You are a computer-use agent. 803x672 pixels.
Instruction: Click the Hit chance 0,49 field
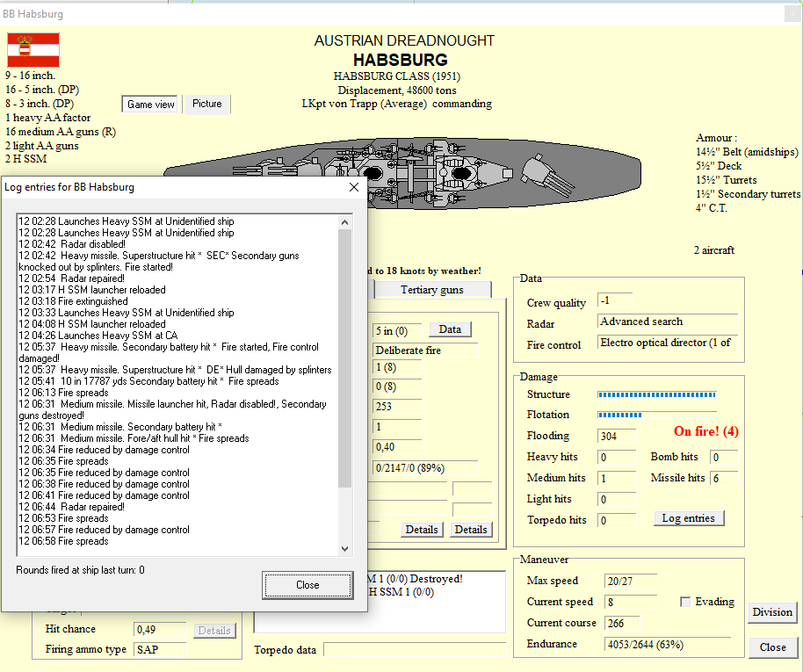point(160,630)
